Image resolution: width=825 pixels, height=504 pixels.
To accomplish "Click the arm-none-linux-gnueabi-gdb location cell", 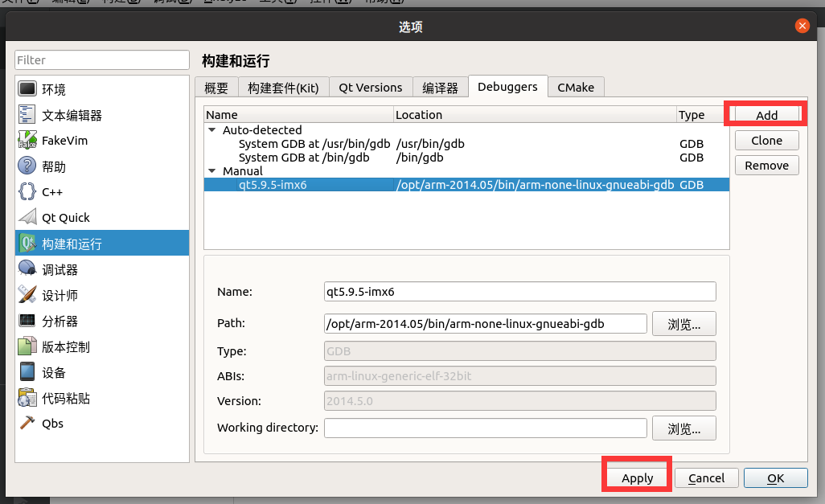I will [535, 185].
